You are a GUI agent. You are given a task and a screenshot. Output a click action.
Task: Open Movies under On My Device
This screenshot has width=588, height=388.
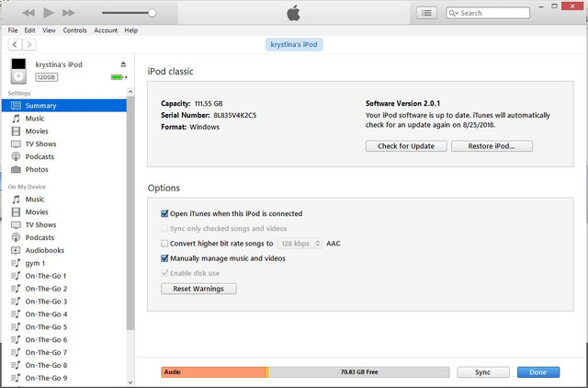pos(64,212)
